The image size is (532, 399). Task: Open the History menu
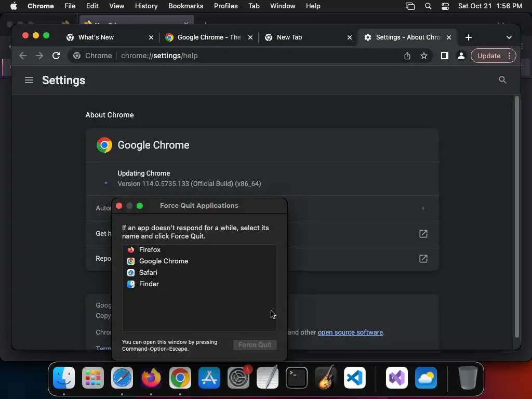coord(146,6)
